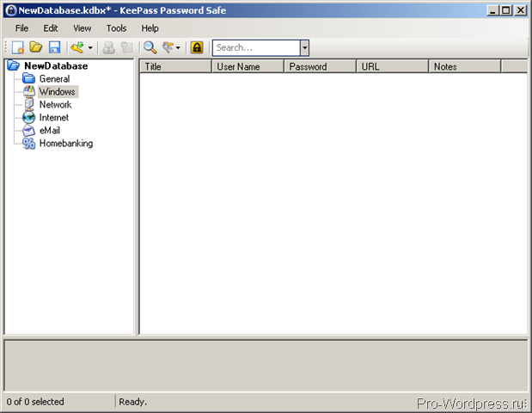Select the eMail group
The height and width of the screenshot is (413, 532).
pos(50,131)
